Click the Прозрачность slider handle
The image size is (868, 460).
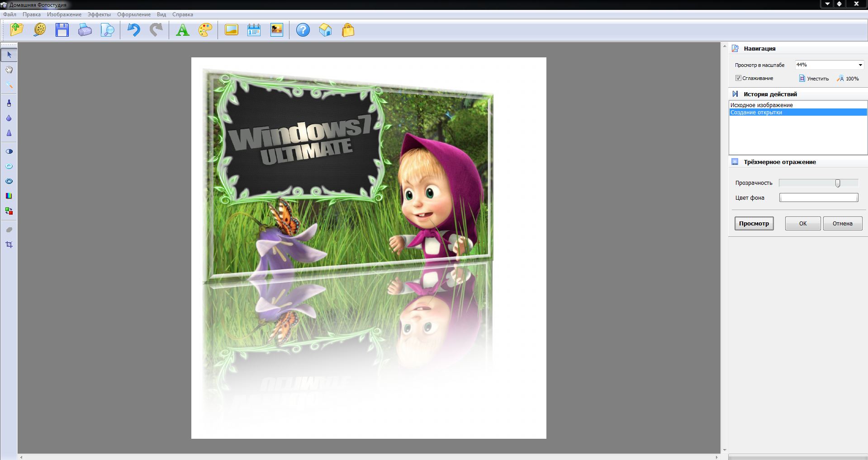pyautogui.click(x=838, y=183)
